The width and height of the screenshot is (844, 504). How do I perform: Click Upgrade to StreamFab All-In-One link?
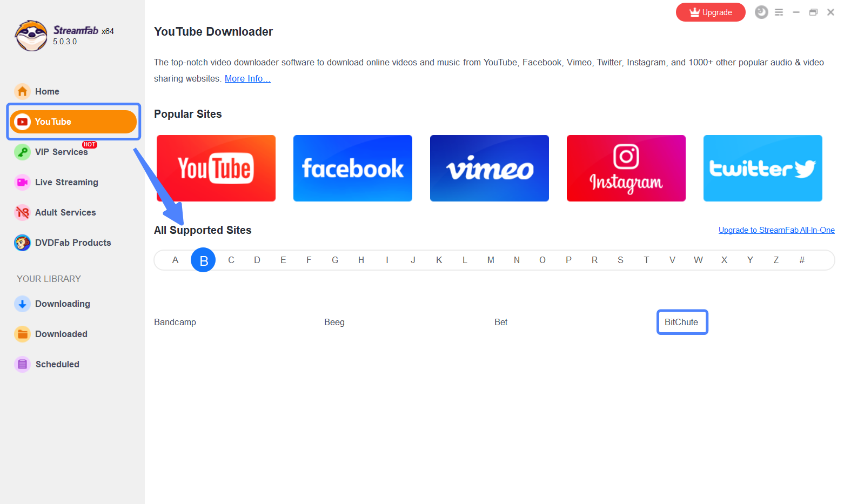(x=776, y=230)
